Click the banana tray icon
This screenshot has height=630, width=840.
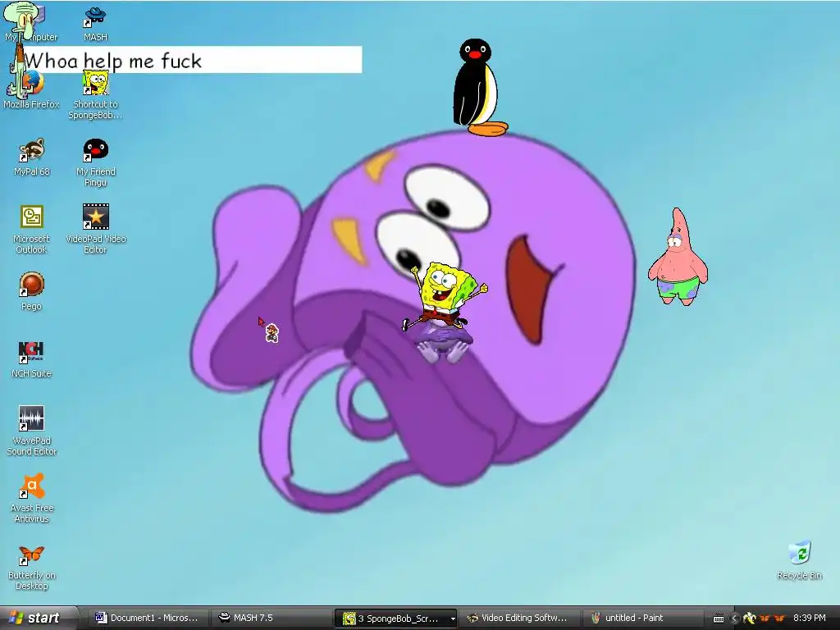coord(750,619)
